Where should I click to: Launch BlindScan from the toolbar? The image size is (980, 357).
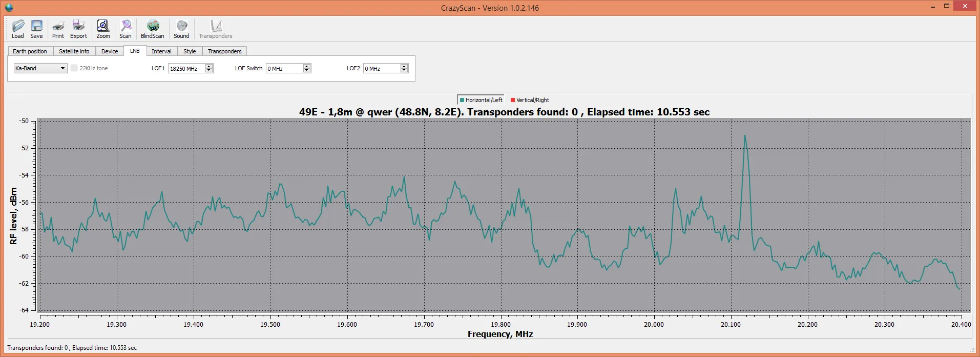(153, 29)
